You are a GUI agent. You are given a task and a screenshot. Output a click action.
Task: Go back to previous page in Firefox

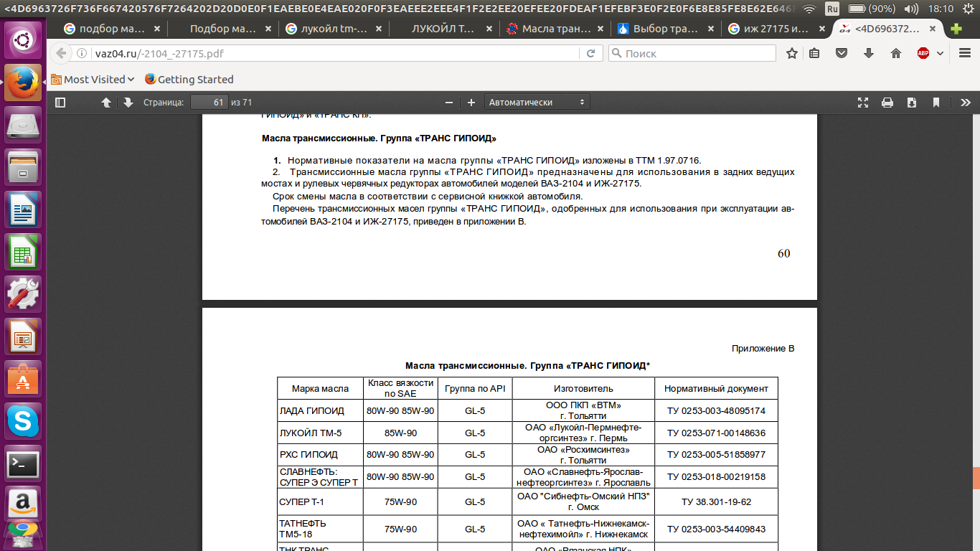pos(62,54)
